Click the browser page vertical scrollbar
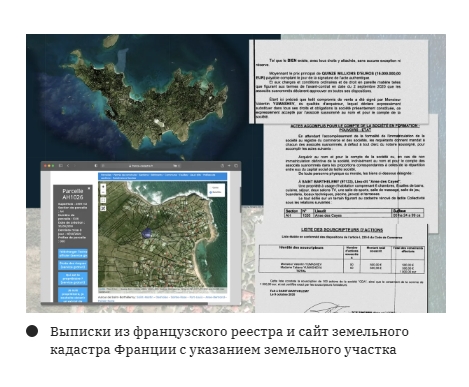469x387 pixels. 241,199
